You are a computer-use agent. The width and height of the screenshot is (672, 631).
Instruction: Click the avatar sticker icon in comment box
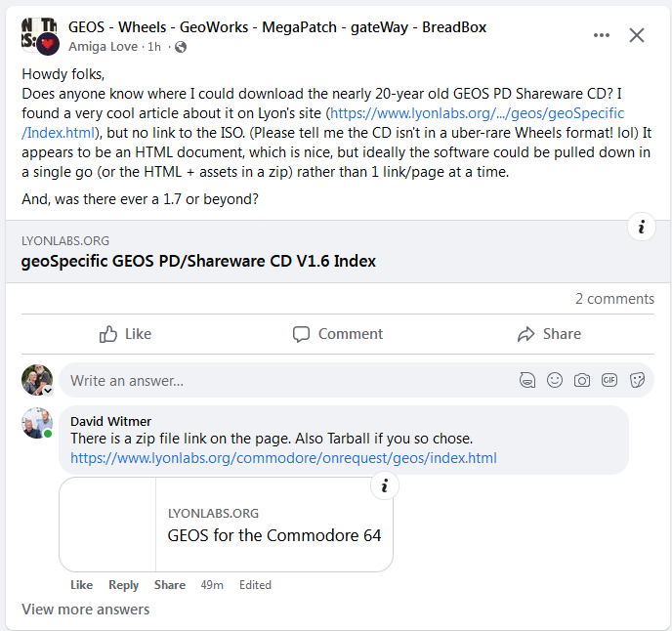[x=527, y=380]
